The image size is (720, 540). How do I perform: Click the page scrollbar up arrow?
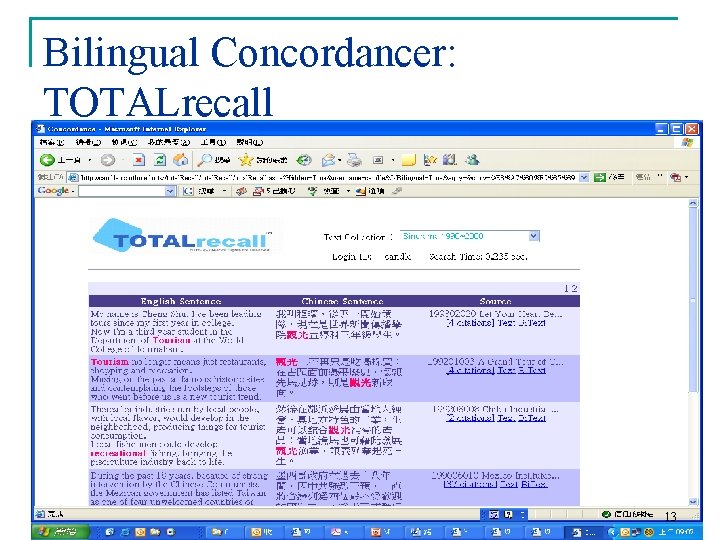click(693, 203)
